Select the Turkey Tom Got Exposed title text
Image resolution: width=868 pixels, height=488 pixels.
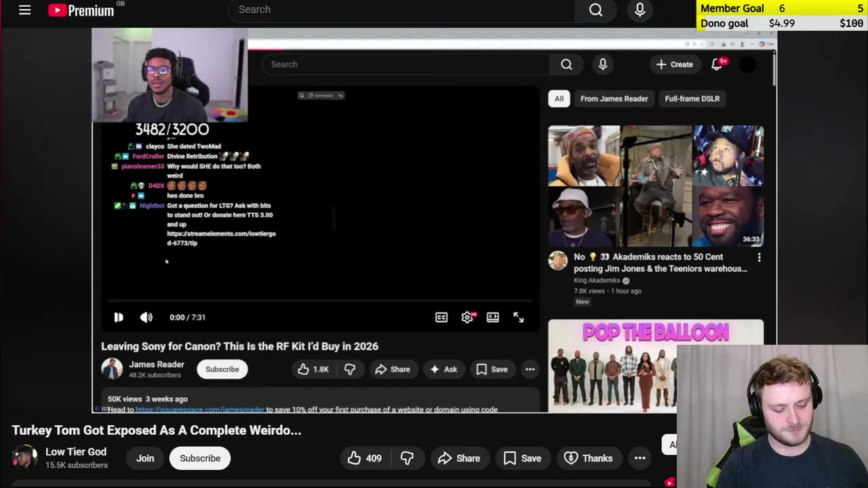coord(157,430)
